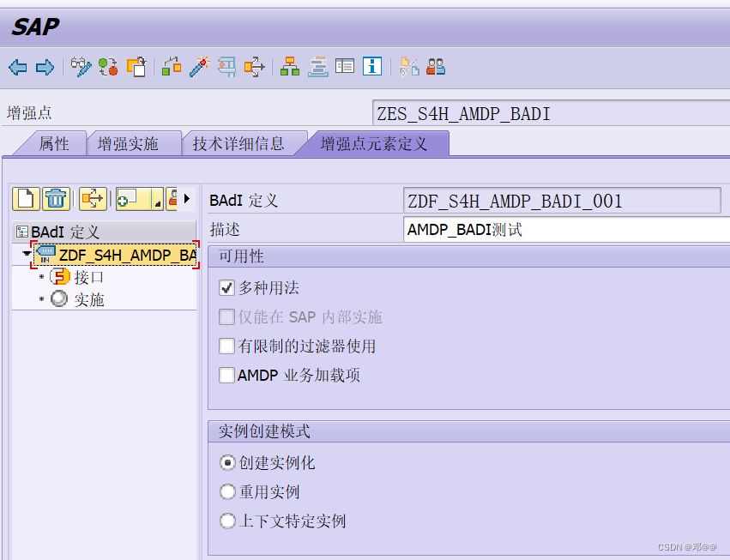Click the Forward arrow icon
This screenshot has height=560, width=730.
pyautogui.click(x=45, y=68)
